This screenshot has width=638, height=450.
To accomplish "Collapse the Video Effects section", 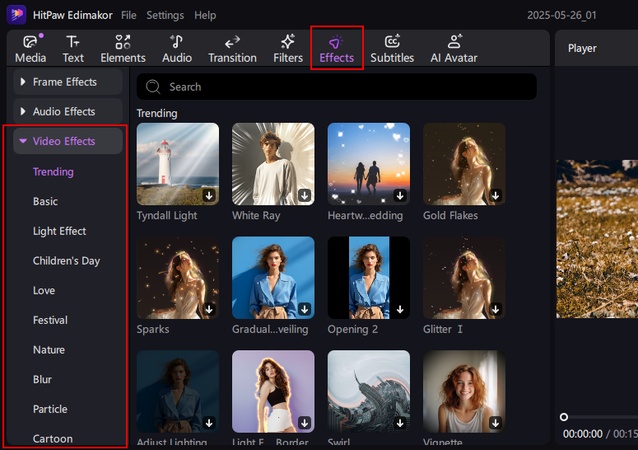I will click(68, 141).
